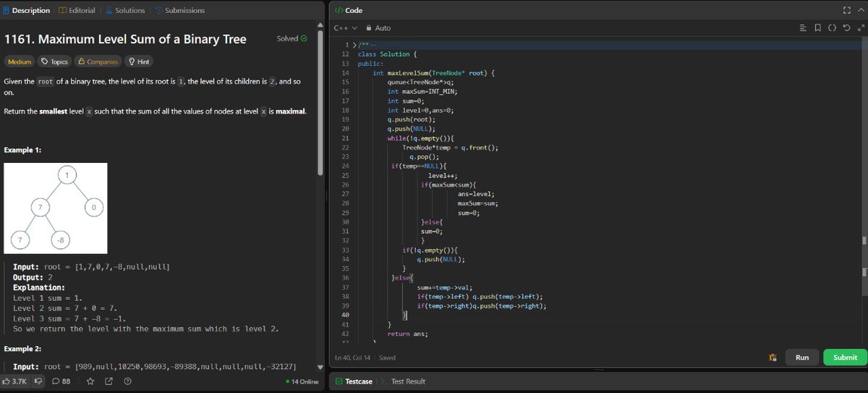Dislike the problem using thumbs-down icon

coord(38,381)
